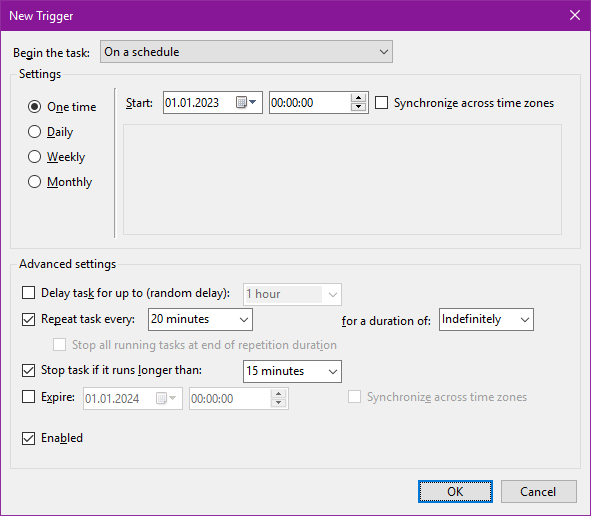Enable the Expire checkbox

click(28, 397)
